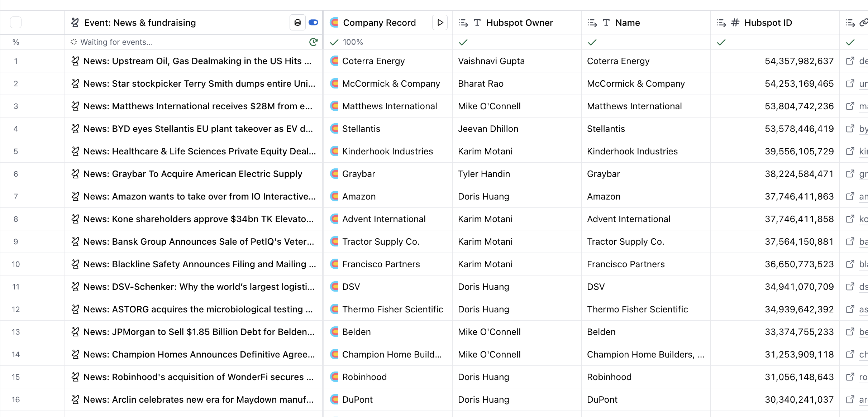Select news cell 'JPMorgan to Sell $1.85 Billion Debt'

coord(194,332)
